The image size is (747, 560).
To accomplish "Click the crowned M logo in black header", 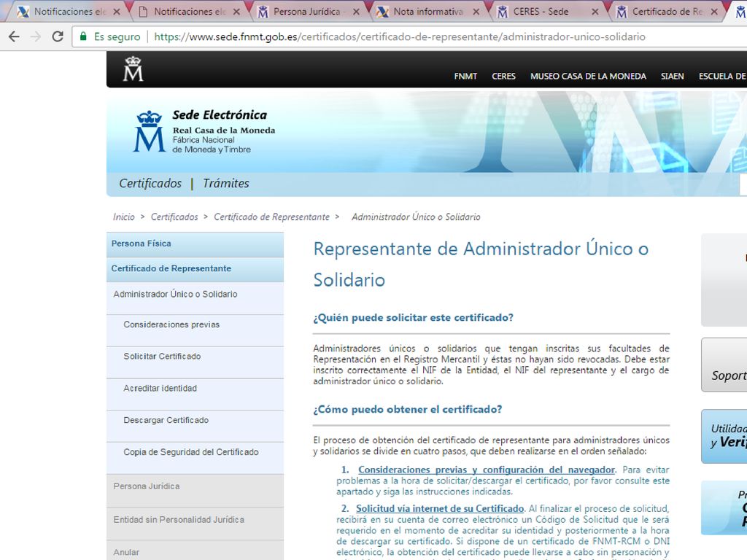I will click(x=133, y=69).
